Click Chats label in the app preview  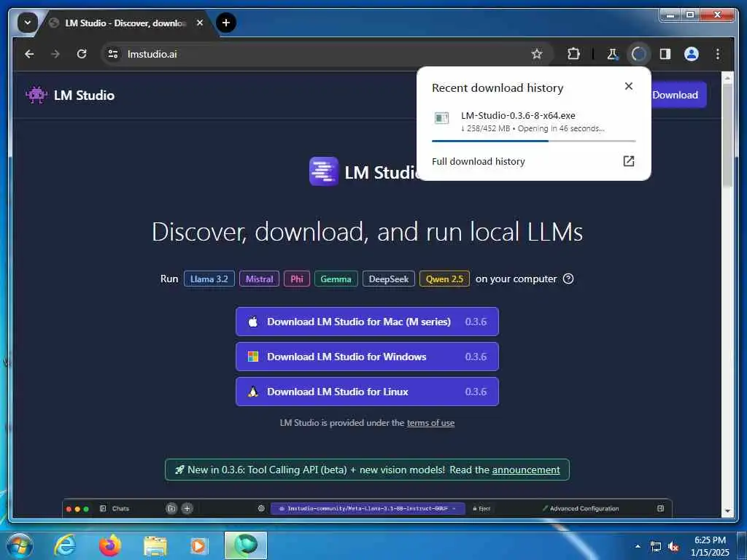(120, 508)
